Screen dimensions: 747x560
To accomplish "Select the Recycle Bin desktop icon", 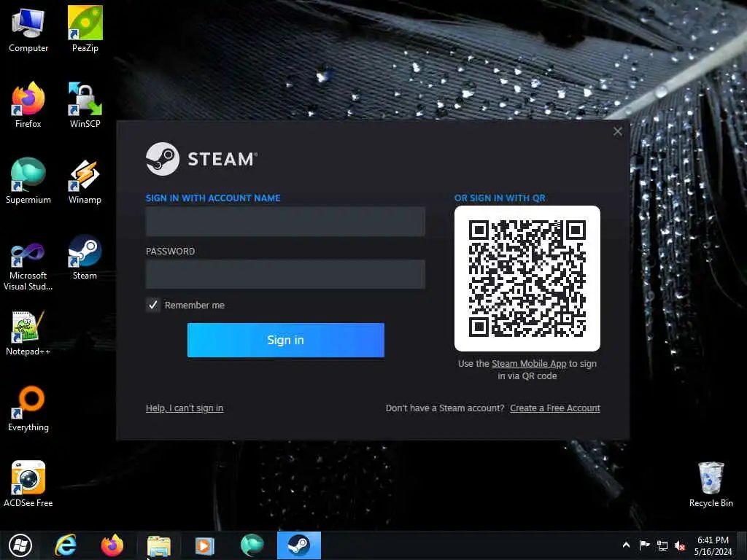I will point(711,483).
